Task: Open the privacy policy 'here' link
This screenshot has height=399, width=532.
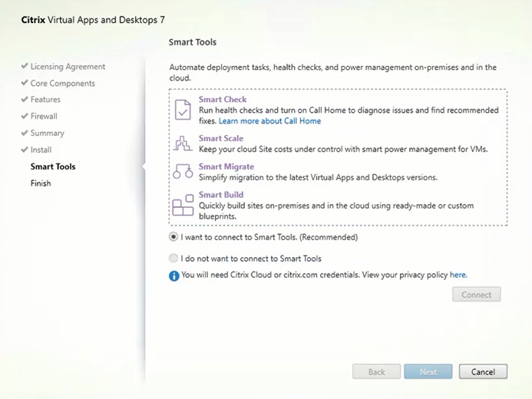Action: pyautogui.click(x=458, y=275)
